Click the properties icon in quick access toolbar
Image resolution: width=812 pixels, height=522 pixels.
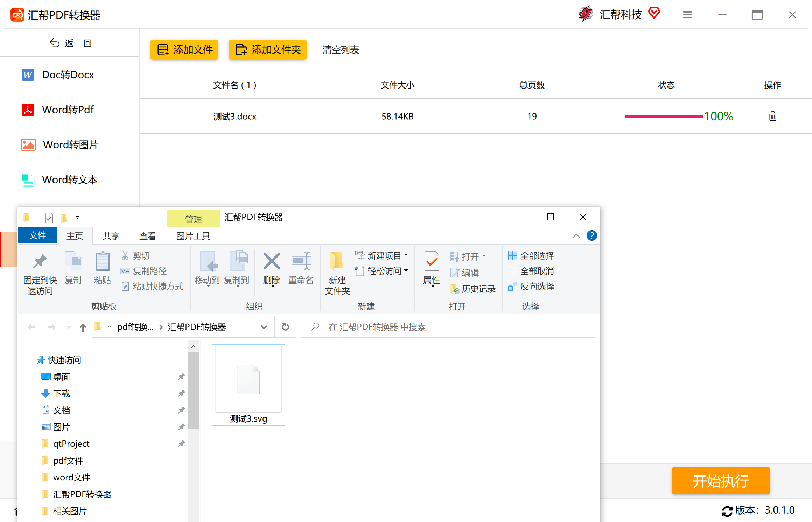[49, 218]
